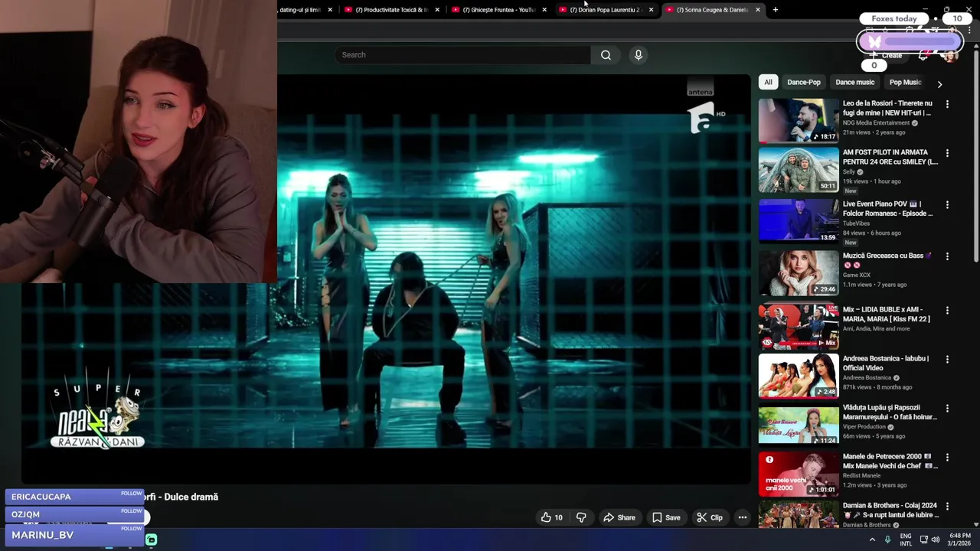This screenshot has width=980, height=551.
Task: Open Viper Production channel name
Action: coord(864,427)
